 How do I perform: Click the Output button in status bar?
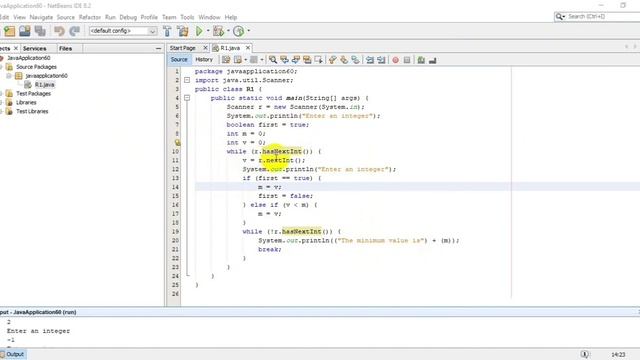click(x=13, y=354)
